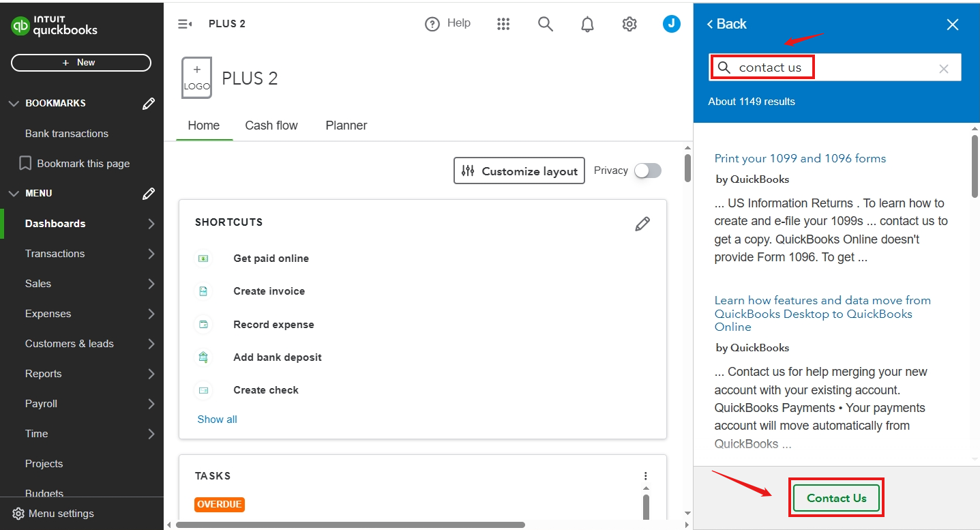Click the search magnifier in top bar
Image resolution: width=980 pixels, height=530 pixels.
pos(545,24)
